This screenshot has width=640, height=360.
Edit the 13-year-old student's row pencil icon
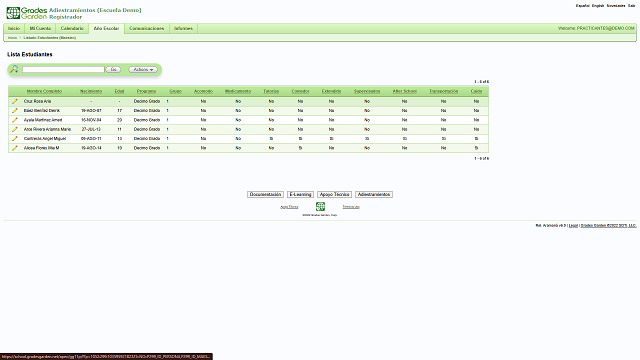[x=15, y=139]
